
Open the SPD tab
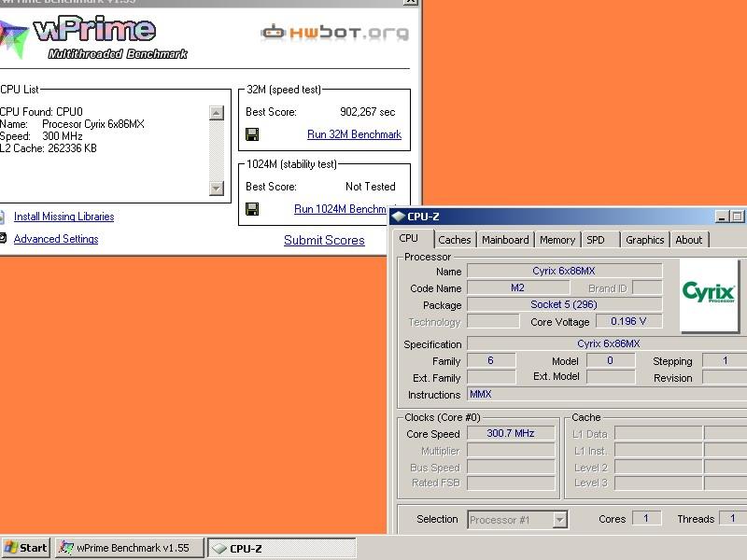(x=600, y=240)
